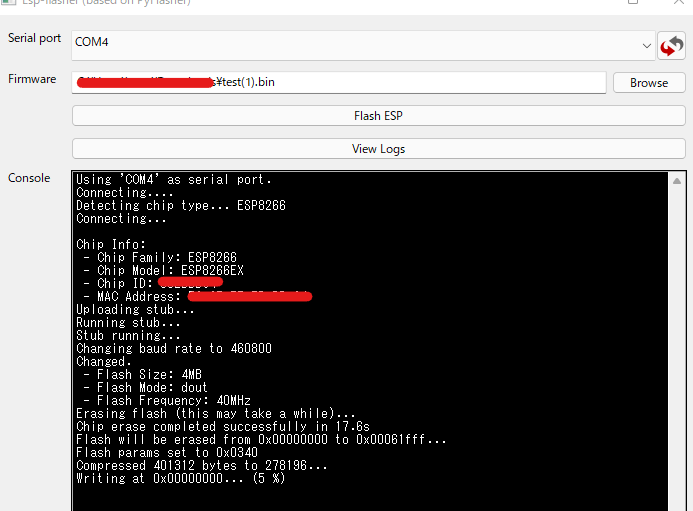693x511 pixels.
Task: Start flashing with Flash ESP button
Action: 378,116
